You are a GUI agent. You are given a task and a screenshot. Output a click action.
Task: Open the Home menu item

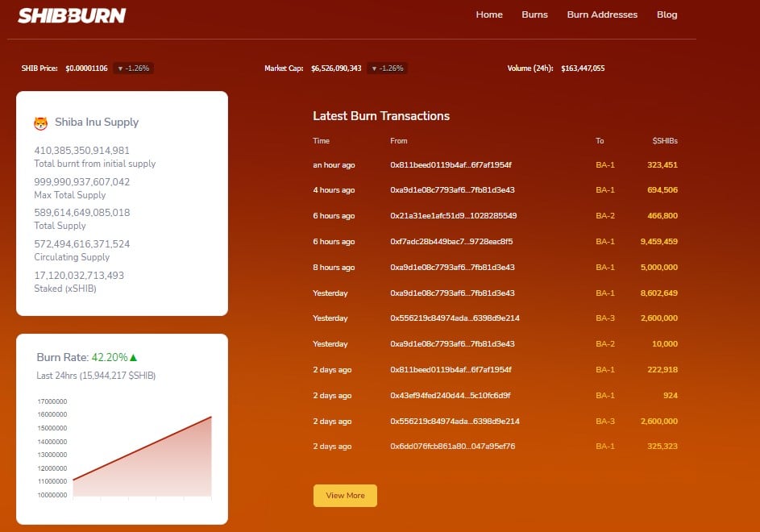[489, 15]
